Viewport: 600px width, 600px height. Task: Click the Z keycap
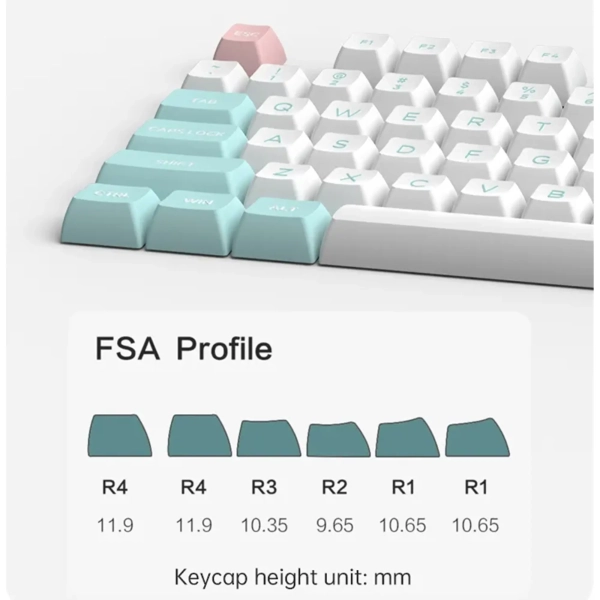[284, 179]
